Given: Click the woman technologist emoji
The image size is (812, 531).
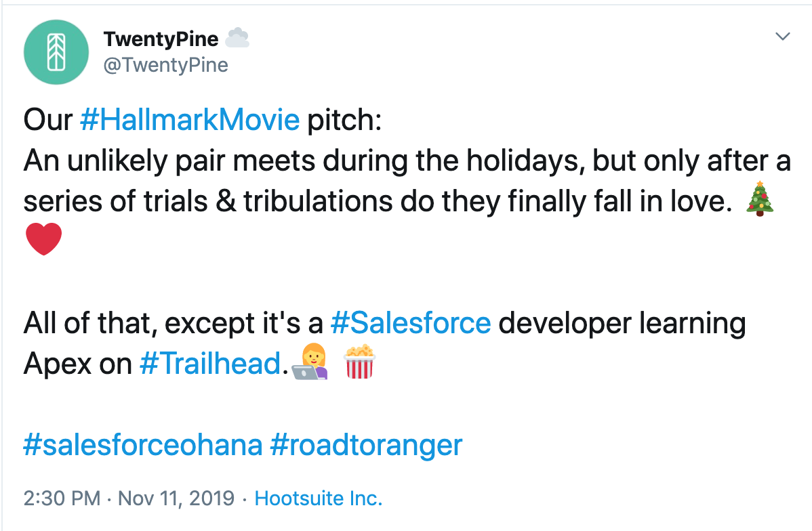Looking at the screenshot, I should [x=310, y=362].
